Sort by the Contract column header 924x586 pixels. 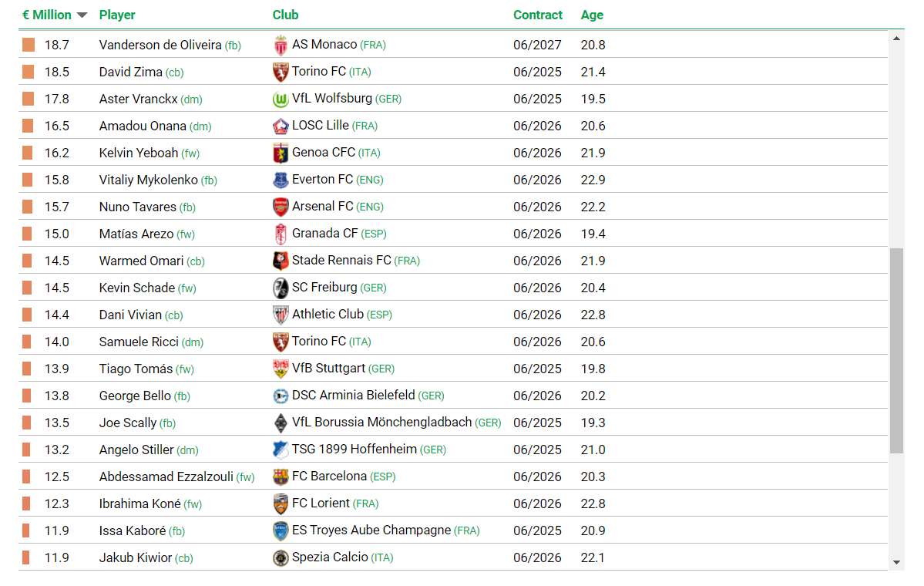[537, 15]
